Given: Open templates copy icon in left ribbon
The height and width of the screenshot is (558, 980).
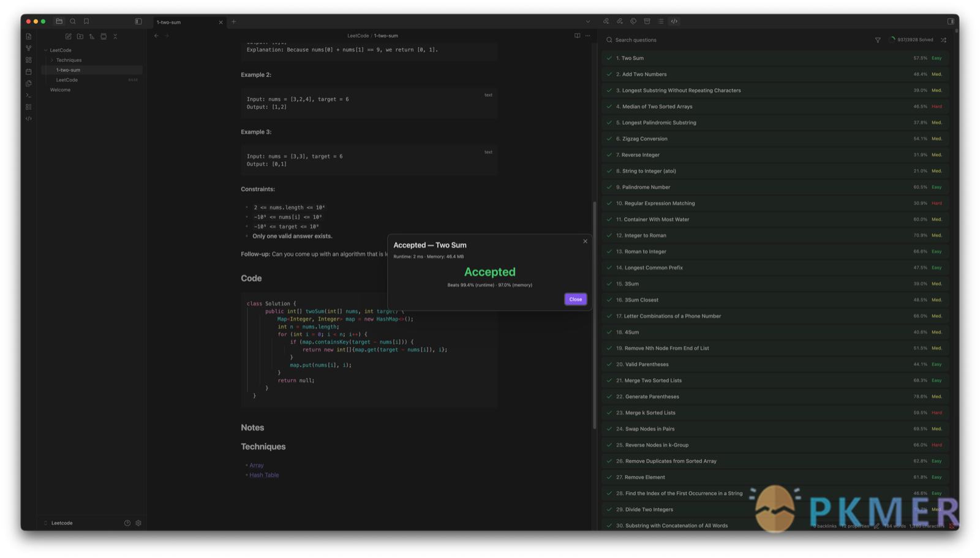Looking at the screenshot, I should click(x=29, y=83).
